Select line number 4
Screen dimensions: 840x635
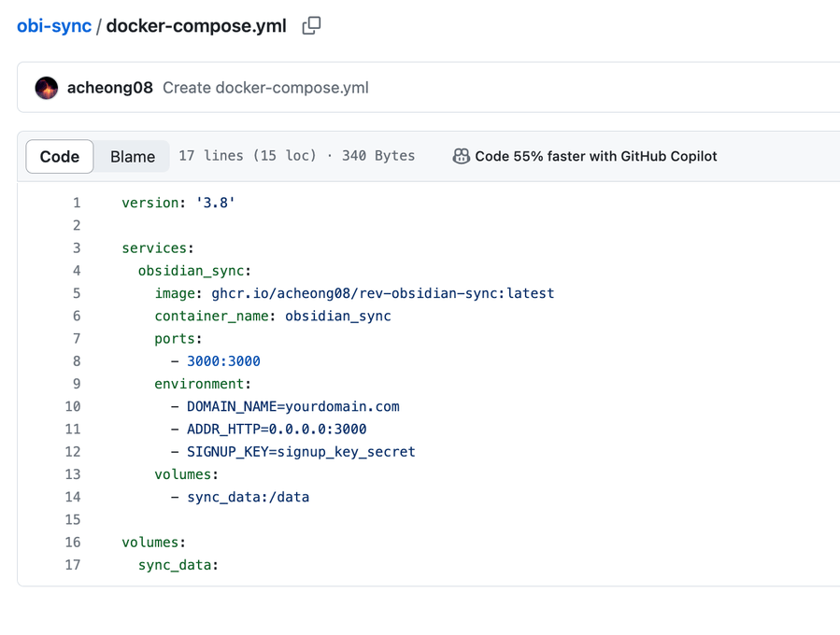[77, 271]
